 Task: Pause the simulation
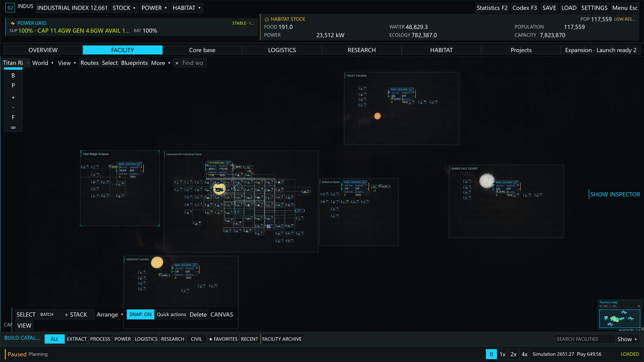[x=491, y=354]
